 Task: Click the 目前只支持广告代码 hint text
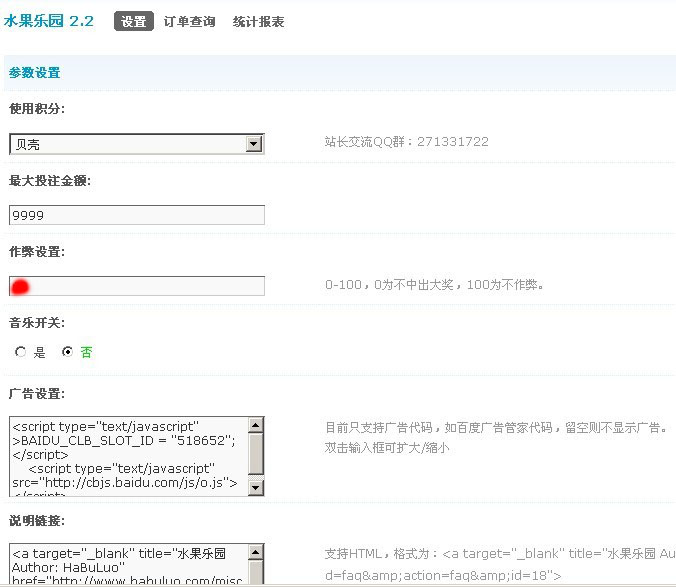coord(496,428)
